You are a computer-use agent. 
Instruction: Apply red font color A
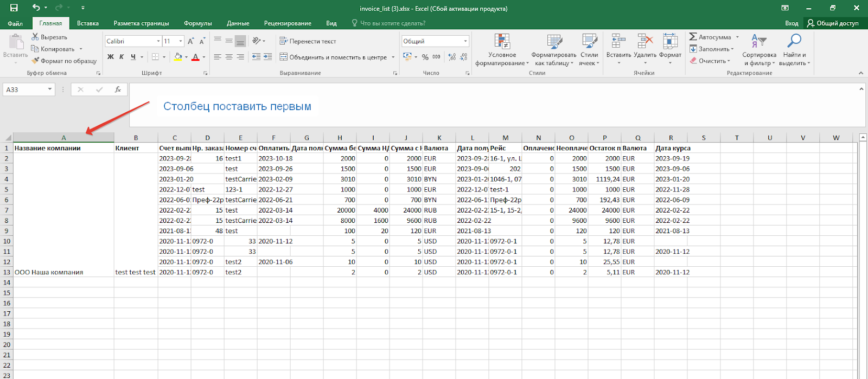(x=195, y=56)
